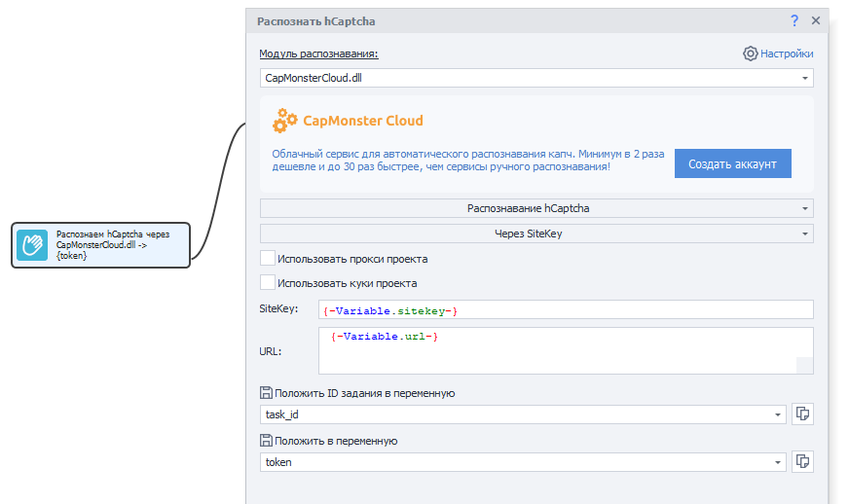Image resolution: width=849 pixels, height=504 pixels.
Task: Open the Через SiteKey dropdown
Action: tap(536, 234)
